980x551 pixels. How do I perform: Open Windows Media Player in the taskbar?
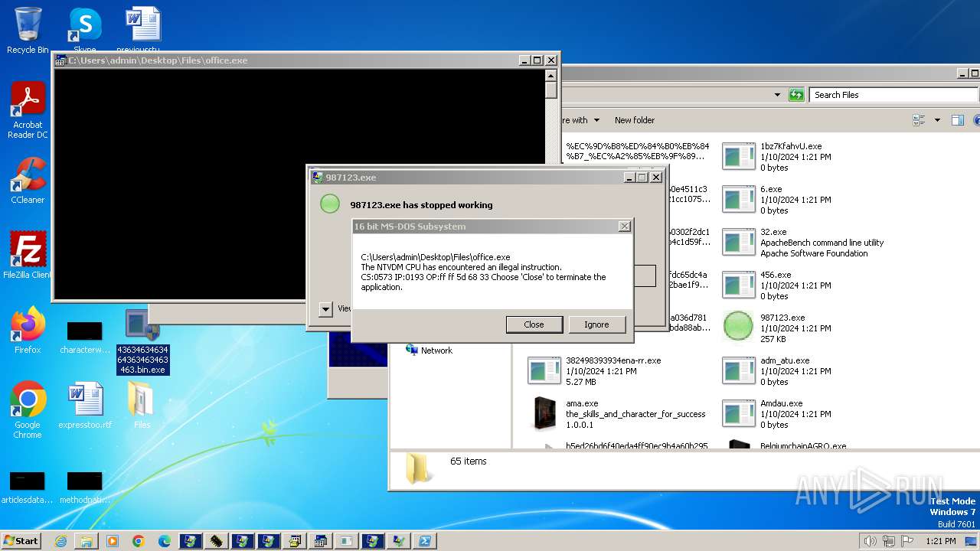(113, 541)
